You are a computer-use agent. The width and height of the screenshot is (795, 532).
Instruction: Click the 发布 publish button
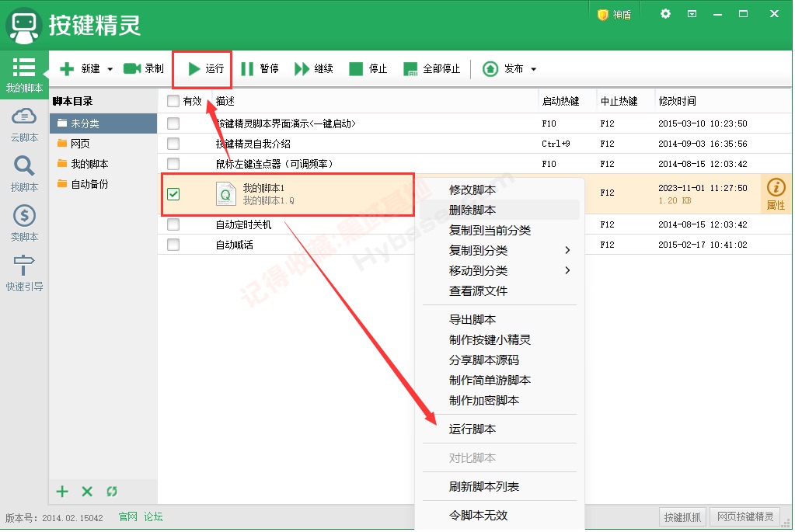[503, 68]
